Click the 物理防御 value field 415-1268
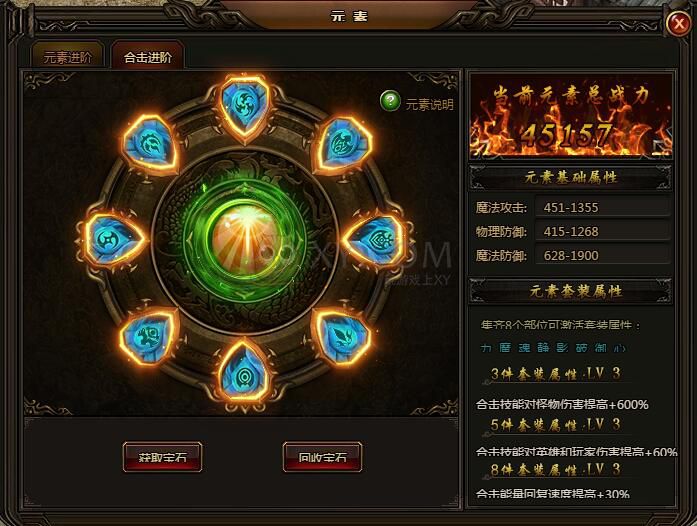The height and width of the screenshot is (526, 697). (x=603, y=231)
